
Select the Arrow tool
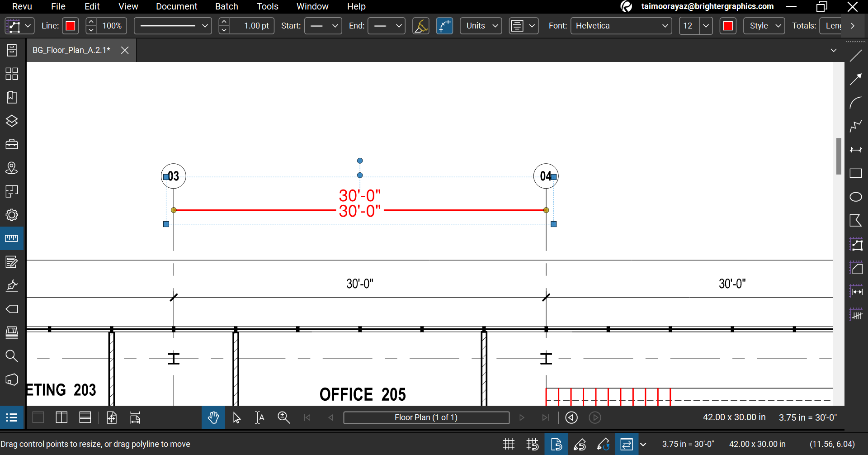(857, 79)
